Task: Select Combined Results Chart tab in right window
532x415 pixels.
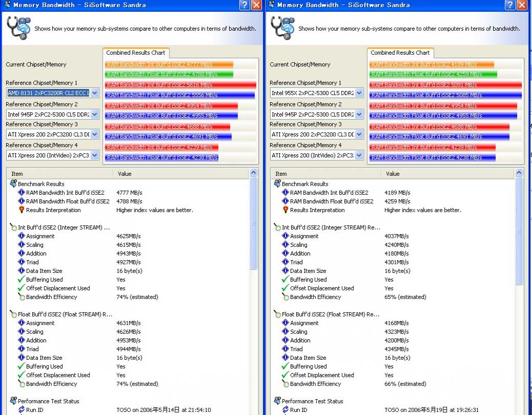Action: [400, 53]
